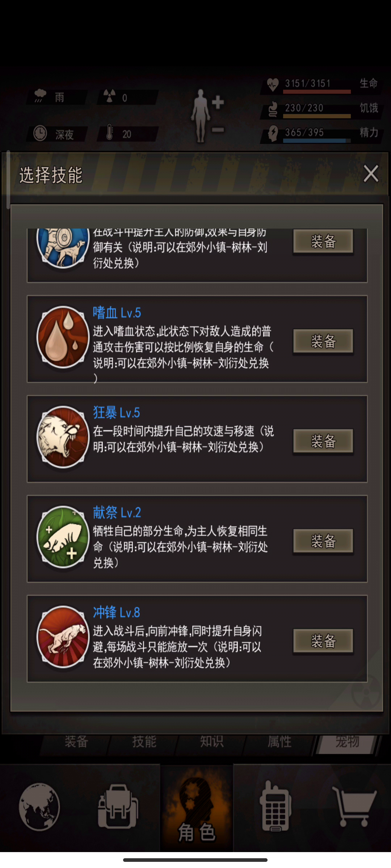Switch to the 技能 tab
This screenshot has height=868, width=391.
point(144,741)
